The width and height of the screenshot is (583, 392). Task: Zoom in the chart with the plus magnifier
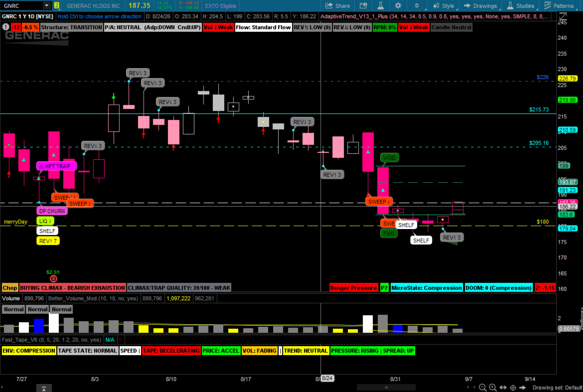(x=493, y=387)
